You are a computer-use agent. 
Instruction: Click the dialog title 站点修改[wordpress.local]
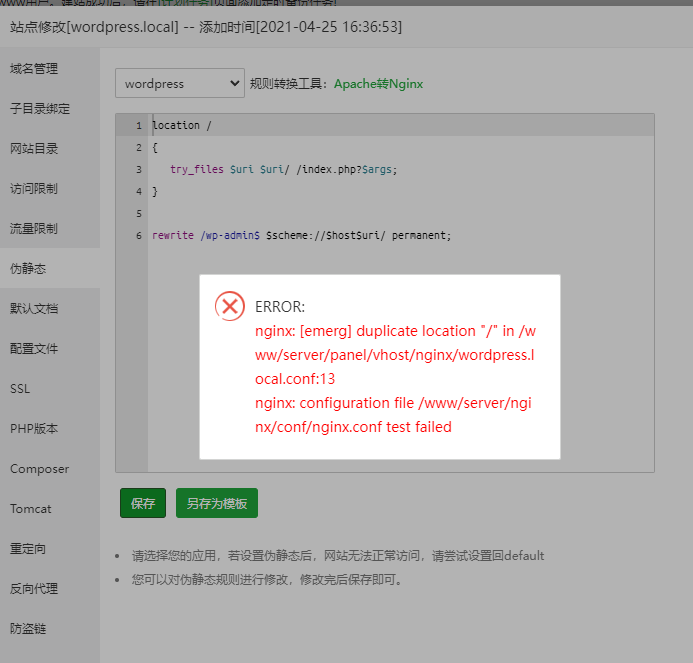[94, 27]
